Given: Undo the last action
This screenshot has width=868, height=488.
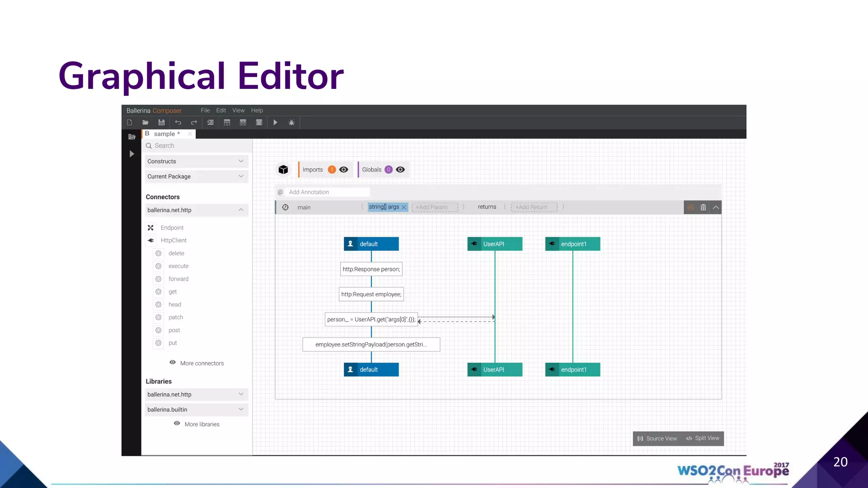Looking at the screenshot, I should pyautogui.click(x=178, y=122).
